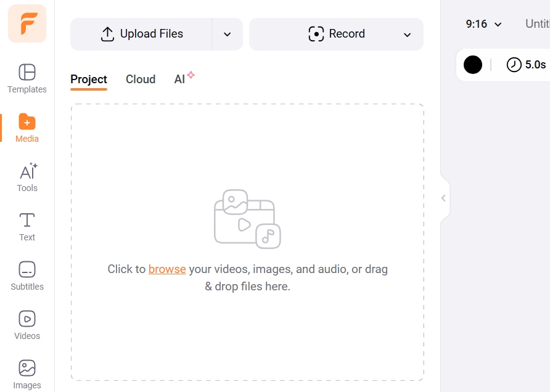Expand the Record options dropdown arrow

[407, 35]
